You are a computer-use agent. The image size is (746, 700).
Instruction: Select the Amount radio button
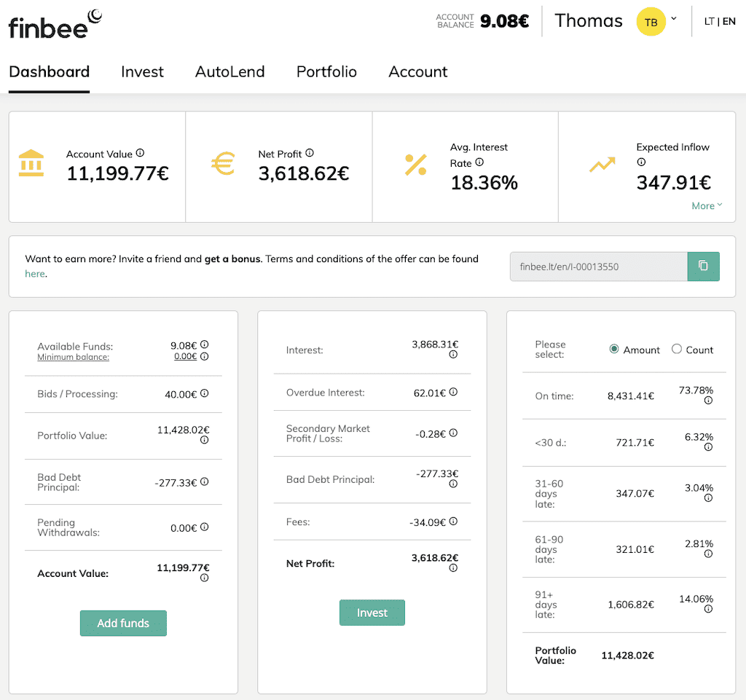click(x=614, y=350)
